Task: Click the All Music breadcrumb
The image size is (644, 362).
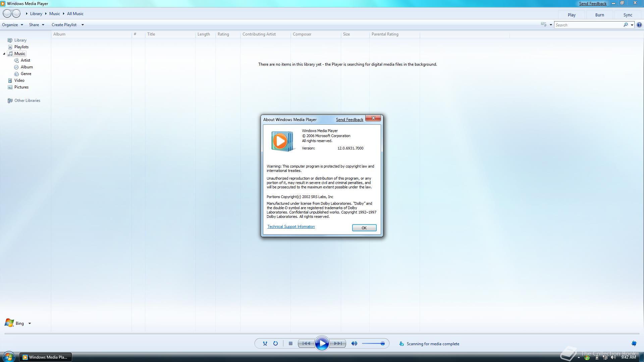Action: click(x=75, y=14)
